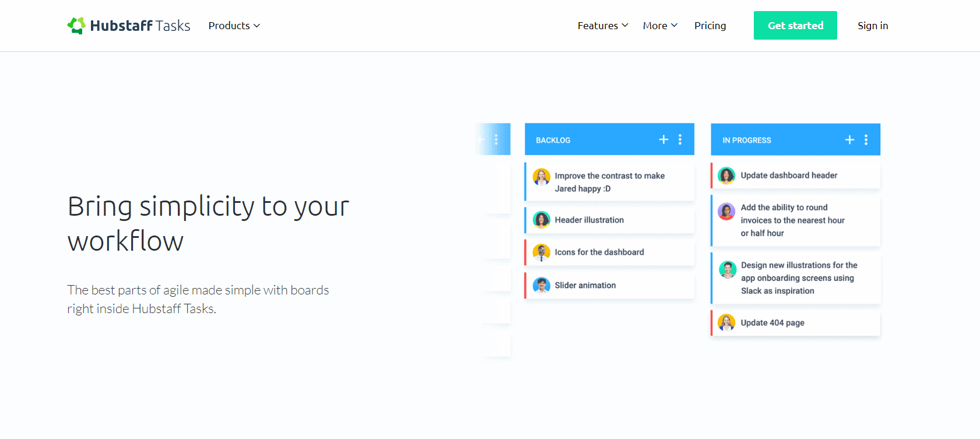Select 'Design new illustrations for the app' text
Image resolution: width=980 pixels, height=439 pixels.
click(799, 278)
